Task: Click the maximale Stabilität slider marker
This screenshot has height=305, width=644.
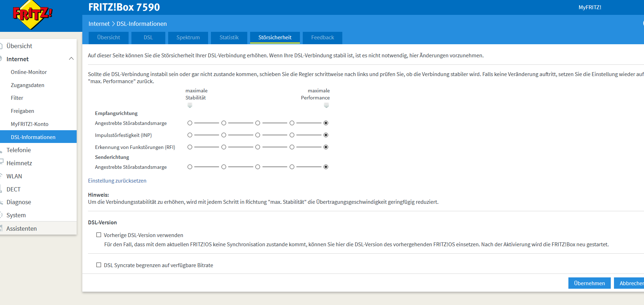Action: coord(190,105)
